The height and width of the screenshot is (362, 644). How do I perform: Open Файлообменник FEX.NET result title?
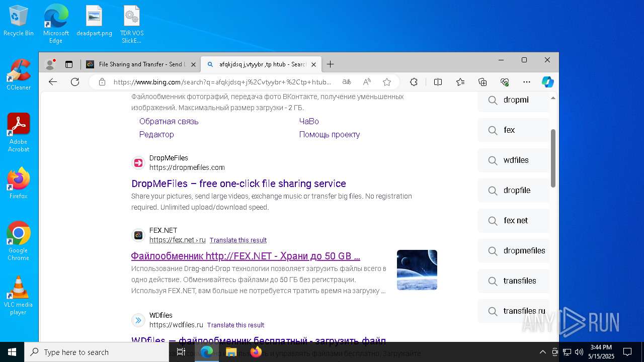point(246,256)
